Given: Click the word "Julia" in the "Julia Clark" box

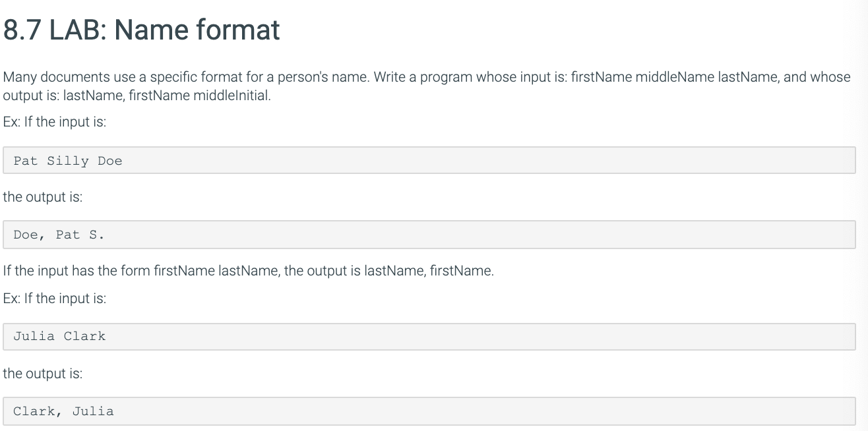Looking at the screenshot, I should coord(34,336).
